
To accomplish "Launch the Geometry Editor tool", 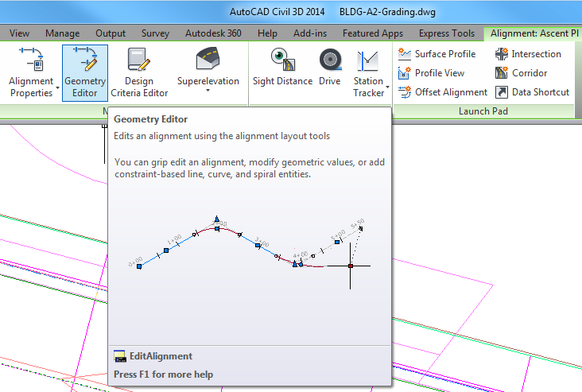I will (85, 73).
